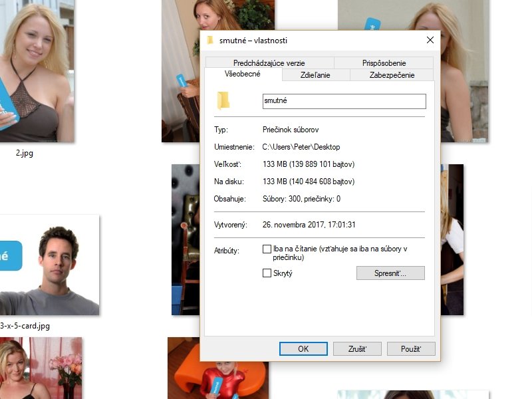
Task: Click the 2.jpg file name label
Action: pyautogui.click(x=25, y=153)
